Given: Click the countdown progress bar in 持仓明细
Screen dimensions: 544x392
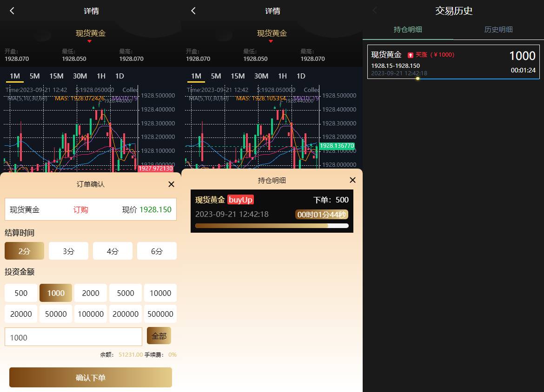Looking at the screenshot, I should 272,226.
